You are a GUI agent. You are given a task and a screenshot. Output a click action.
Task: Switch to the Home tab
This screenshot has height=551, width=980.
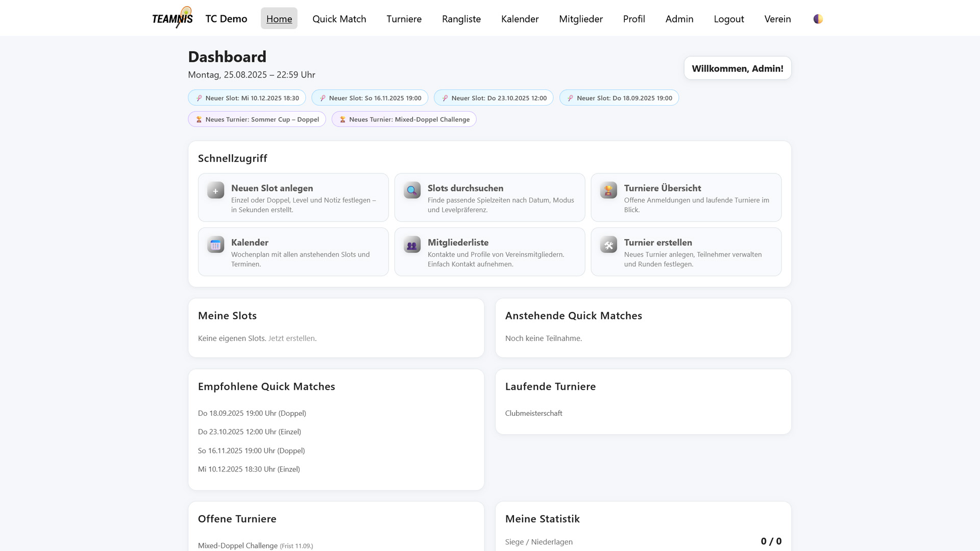pyautogui.click(x=279, y=19)
